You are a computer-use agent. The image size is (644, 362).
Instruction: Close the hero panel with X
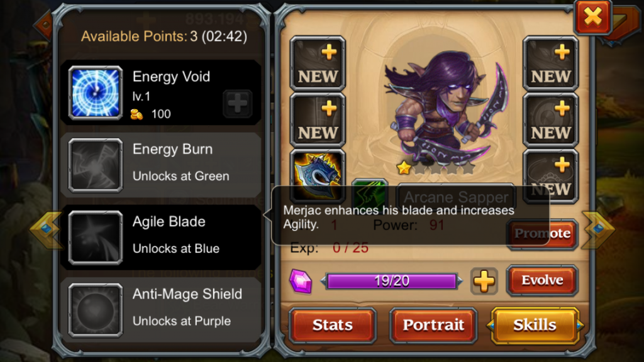[x=593, y=17]
